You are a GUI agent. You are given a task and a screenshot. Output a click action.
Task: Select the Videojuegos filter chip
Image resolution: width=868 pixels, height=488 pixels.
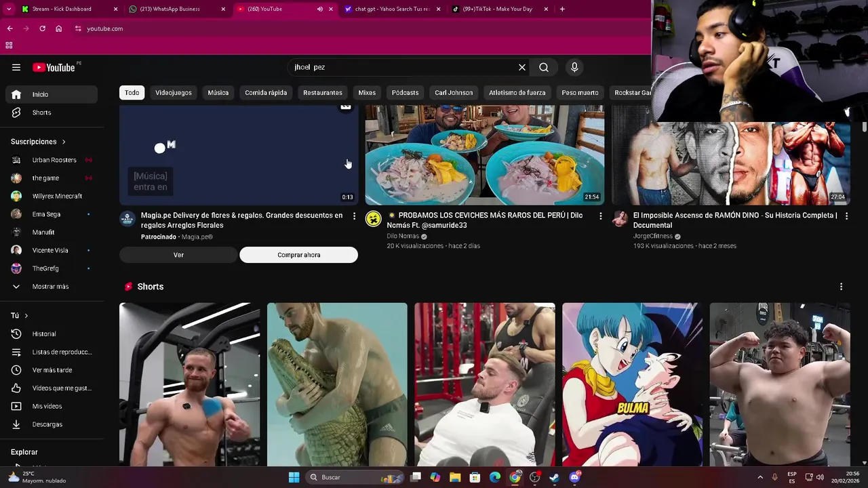coord(174,92)
